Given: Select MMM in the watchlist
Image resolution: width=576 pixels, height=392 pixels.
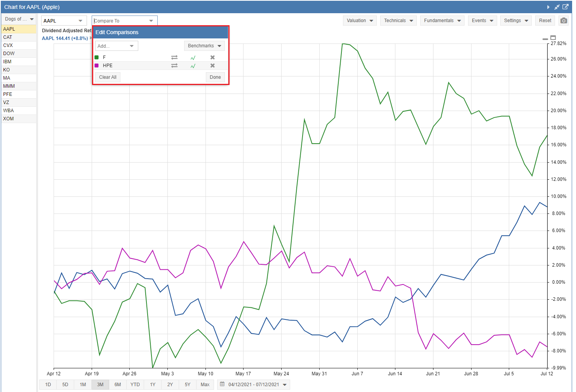Looking at the screenshot, I should tap(19, 86).
